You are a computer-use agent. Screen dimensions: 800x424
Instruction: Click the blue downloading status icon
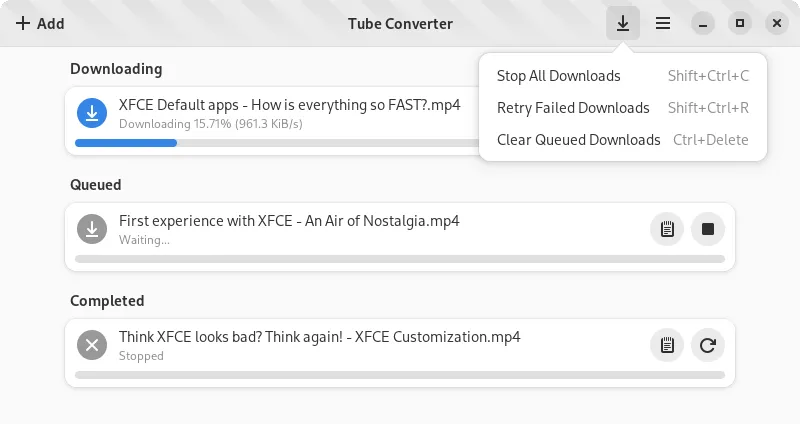coord(92,113)
